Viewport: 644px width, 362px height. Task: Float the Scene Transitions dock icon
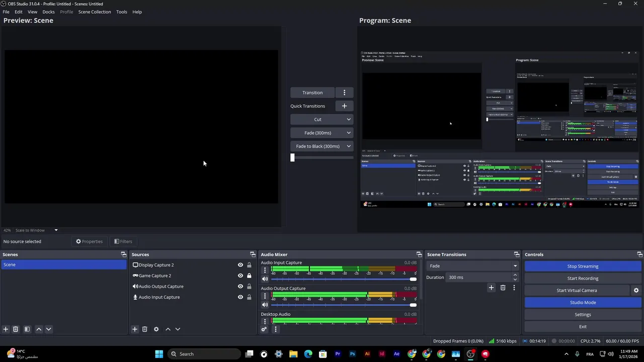pyautogui.click(x=517, y=254)
